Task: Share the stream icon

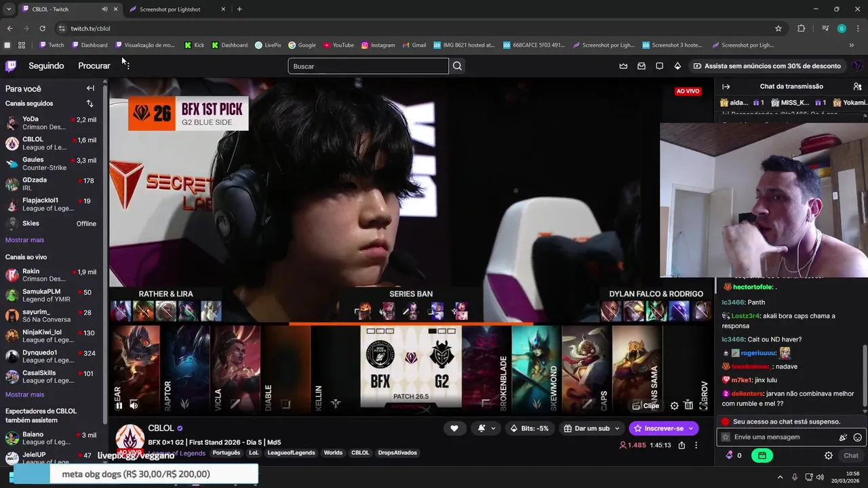Action: [x=682, y=445]
